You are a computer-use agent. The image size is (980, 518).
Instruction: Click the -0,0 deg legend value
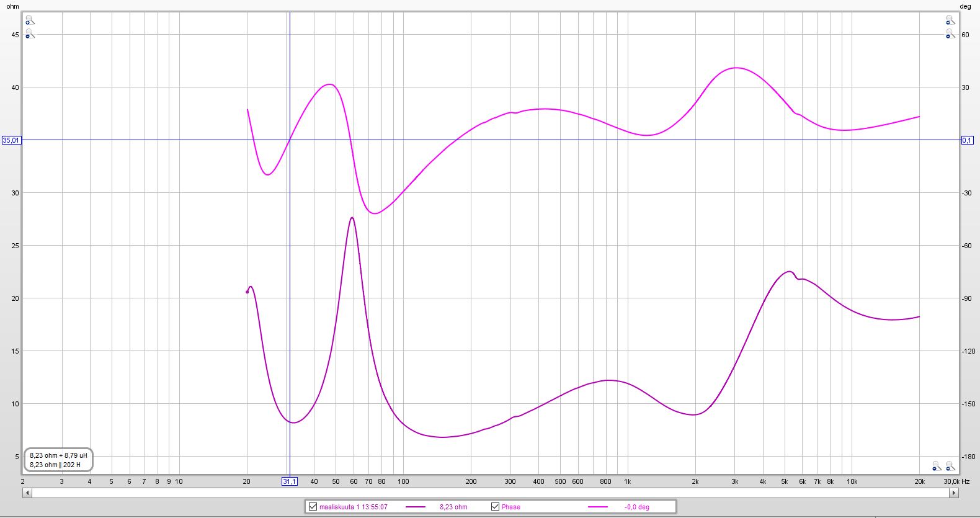[637, 507]
